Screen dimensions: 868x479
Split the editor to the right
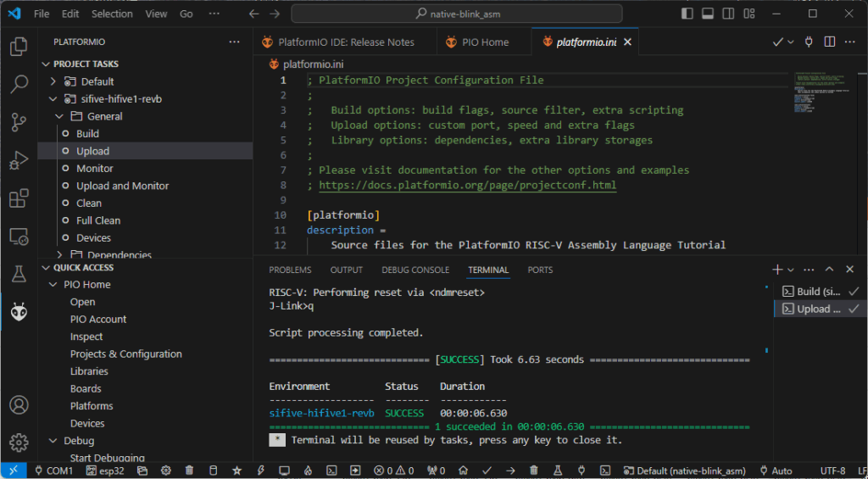tap(830, 42)
